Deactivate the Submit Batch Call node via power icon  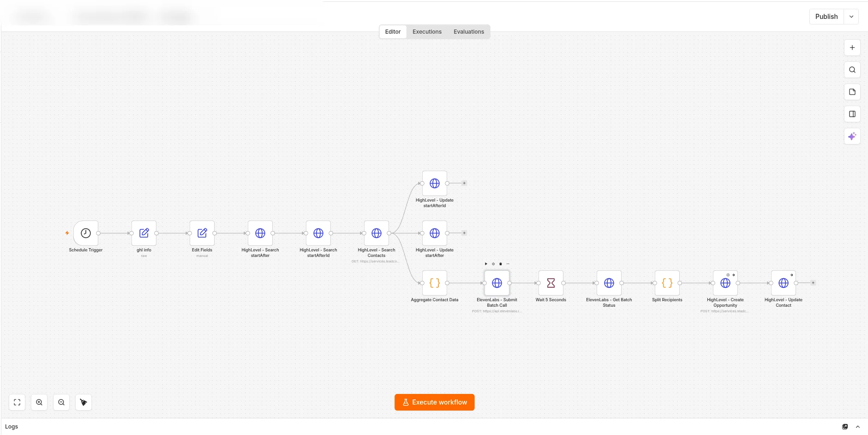(493, 264)
